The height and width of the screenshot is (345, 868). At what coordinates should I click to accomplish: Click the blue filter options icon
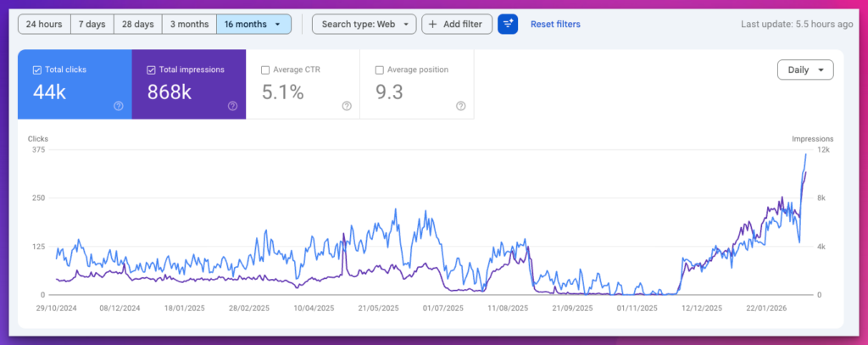508,25
